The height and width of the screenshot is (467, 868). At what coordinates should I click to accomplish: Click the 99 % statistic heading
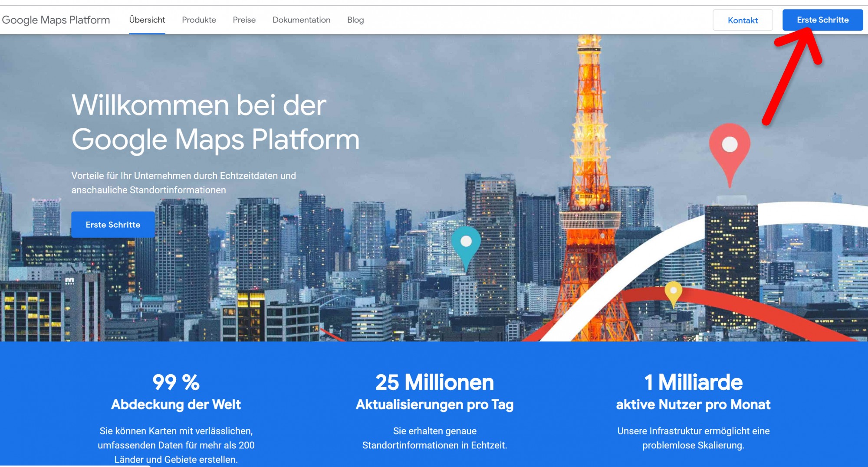176,382
